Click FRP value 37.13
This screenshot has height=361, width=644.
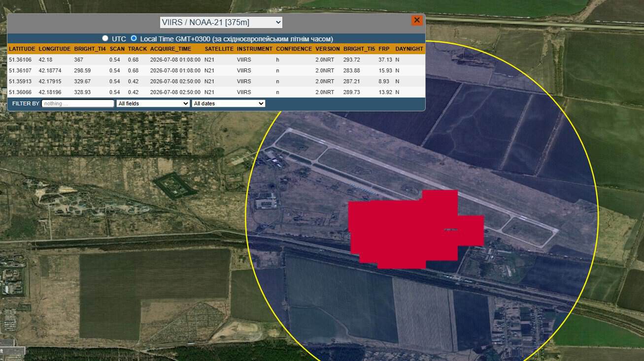385,60
